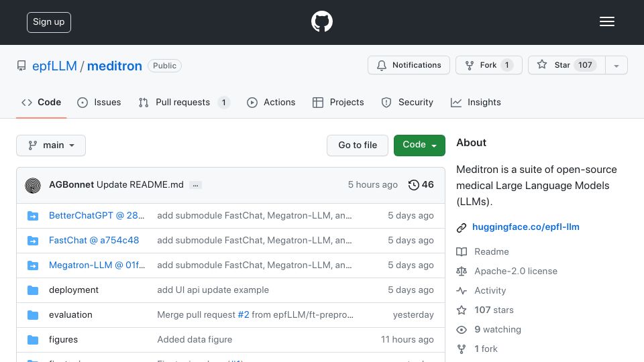The height and width of the screenshot is (362, 644).
Task: Open the Activity link
Action: point(490,290)
